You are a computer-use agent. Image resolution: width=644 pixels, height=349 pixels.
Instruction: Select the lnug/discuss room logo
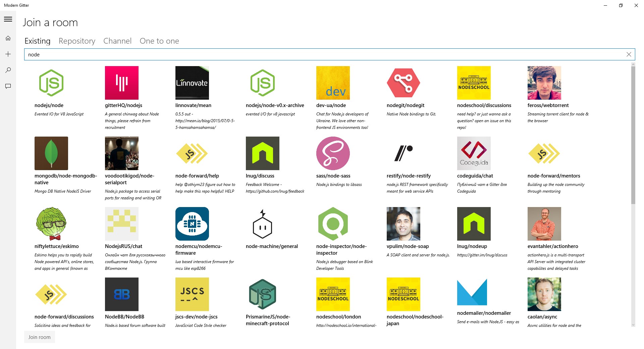pyautogui.click(x=263, y=153)
